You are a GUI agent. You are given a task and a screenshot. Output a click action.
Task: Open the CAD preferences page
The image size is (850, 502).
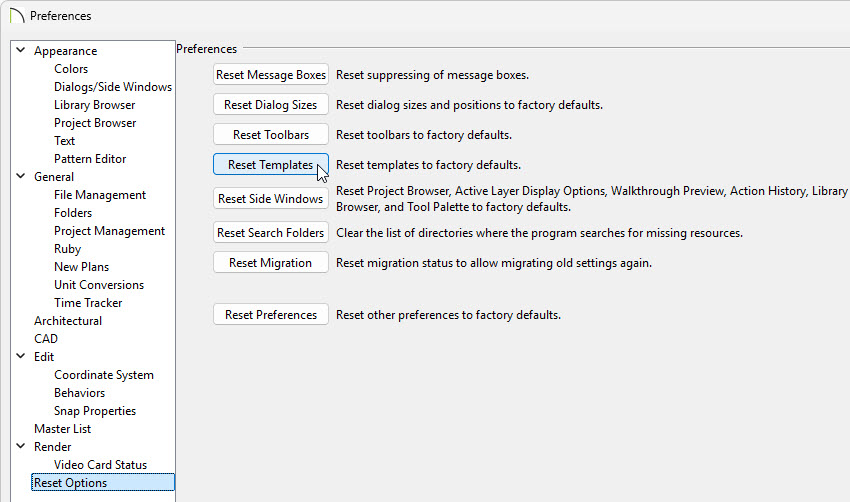(46, 339)
